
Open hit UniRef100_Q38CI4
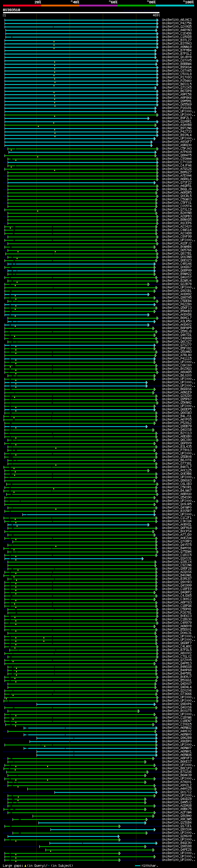(177, 562)
